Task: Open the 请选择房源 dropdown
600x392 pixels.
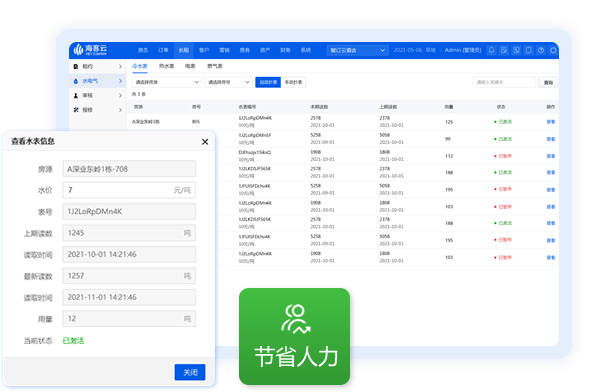Action: pos(167,82)
